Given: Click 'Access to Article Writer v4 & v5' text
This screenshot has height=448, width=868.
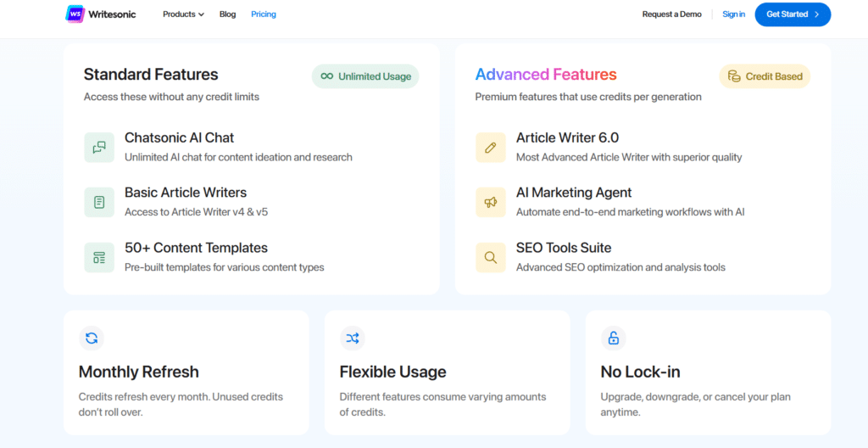Looking at the screenshot, I should click(x=196, y=212).
